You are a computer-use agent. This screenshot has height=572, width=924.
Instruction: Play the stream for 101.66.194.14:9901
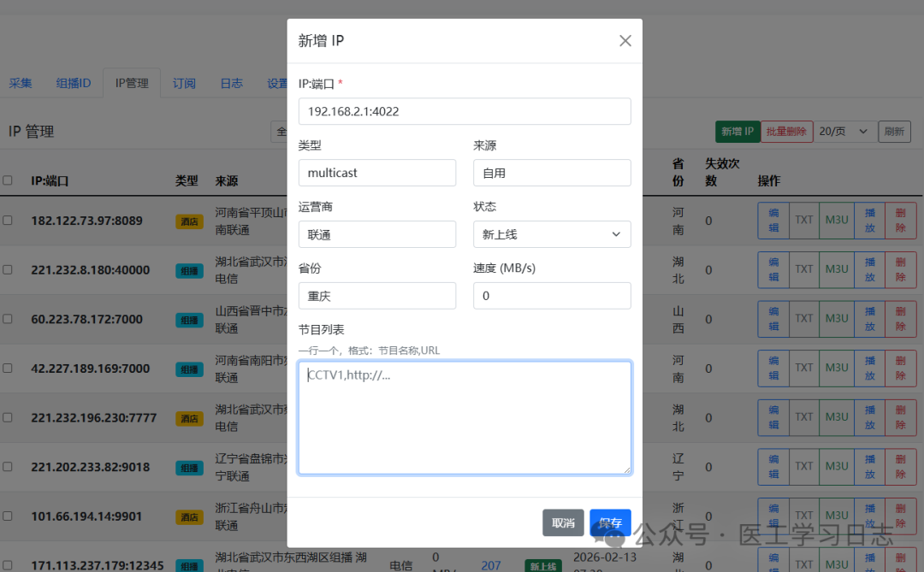point(868,516)
